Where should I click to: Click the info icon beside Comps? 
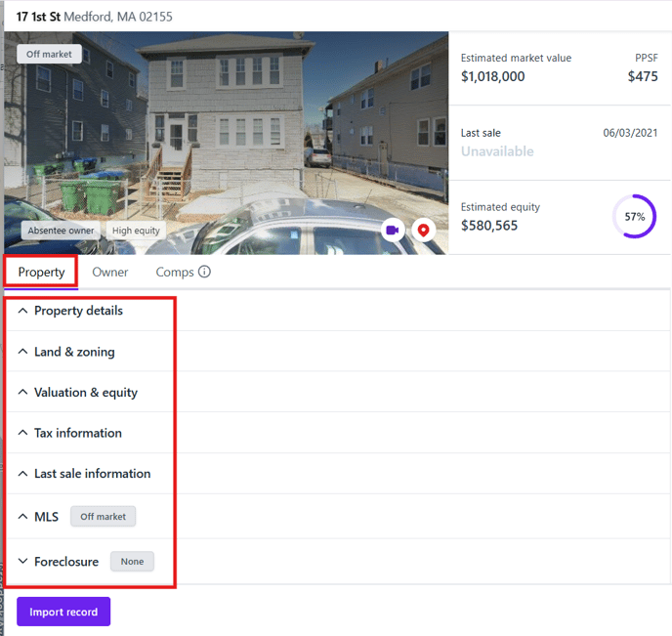[x=204, y=272]
